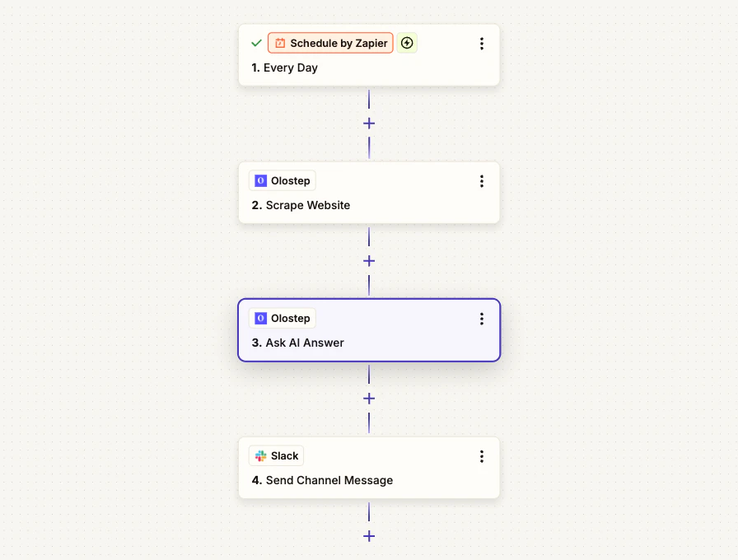Select the Olostep icon on Ask AI Answer step
Screen dimensions: 738x560
click(x=260, y=318)
